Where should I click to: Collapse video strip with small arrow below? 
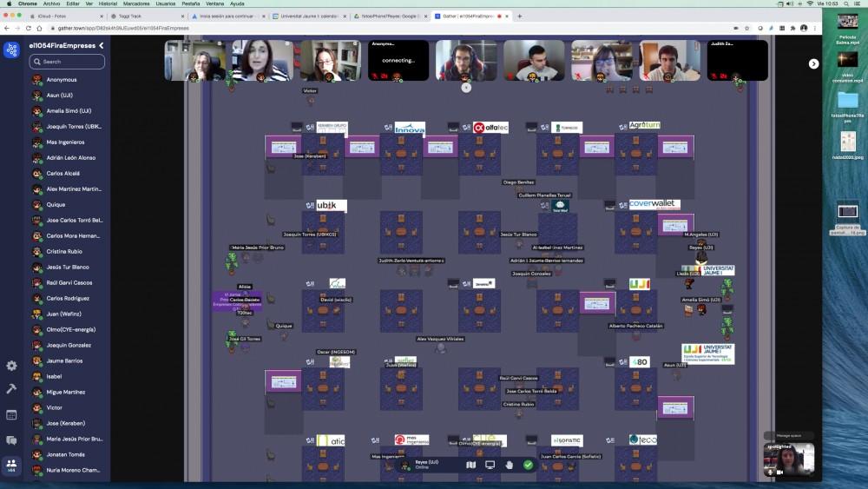coord(466,87)
